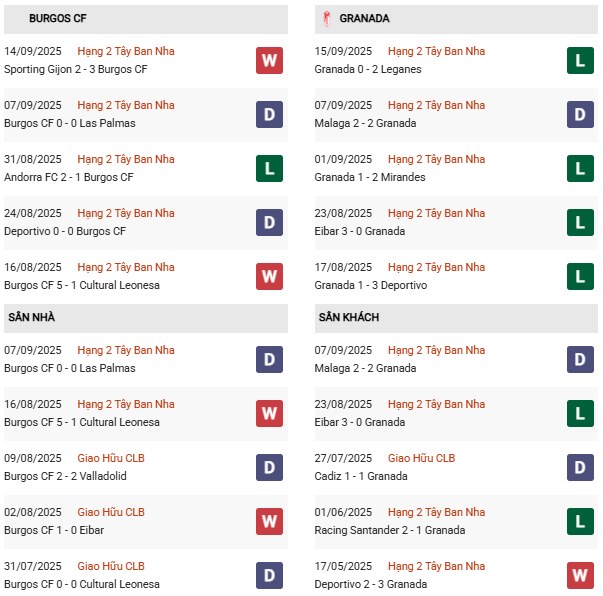Click the L badge for Racing Santander match

tap(580, 521)
